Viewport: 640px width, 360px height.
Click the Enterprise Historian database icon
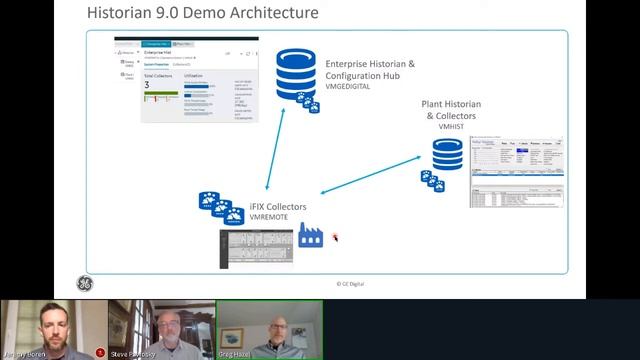[x=296, y=74]
